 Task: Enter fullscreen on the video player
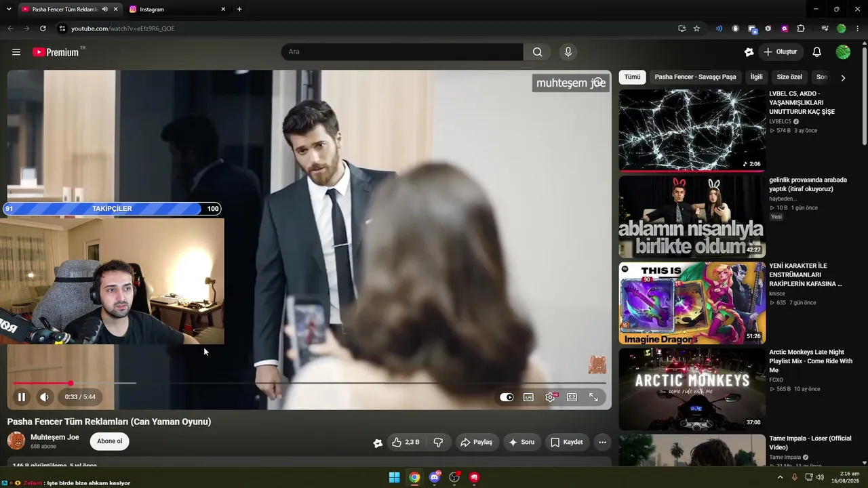click(x=593, y=397)
